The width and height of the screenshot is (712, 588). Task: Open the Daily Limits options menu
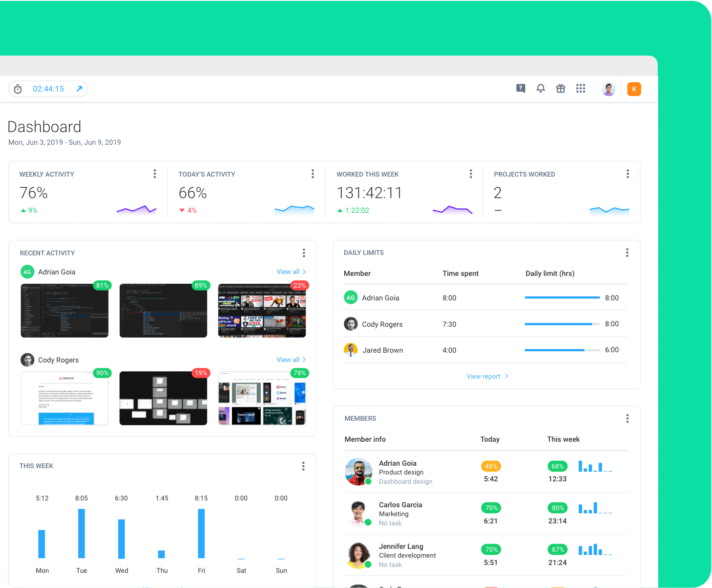(x=627, y=252)
